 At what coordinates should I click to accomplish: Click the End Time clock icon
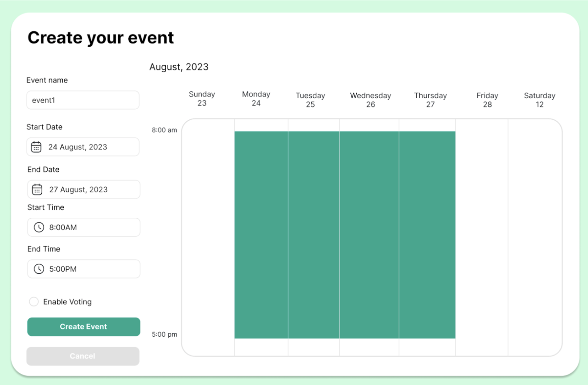pyautogui.click(x=39, y=269)
